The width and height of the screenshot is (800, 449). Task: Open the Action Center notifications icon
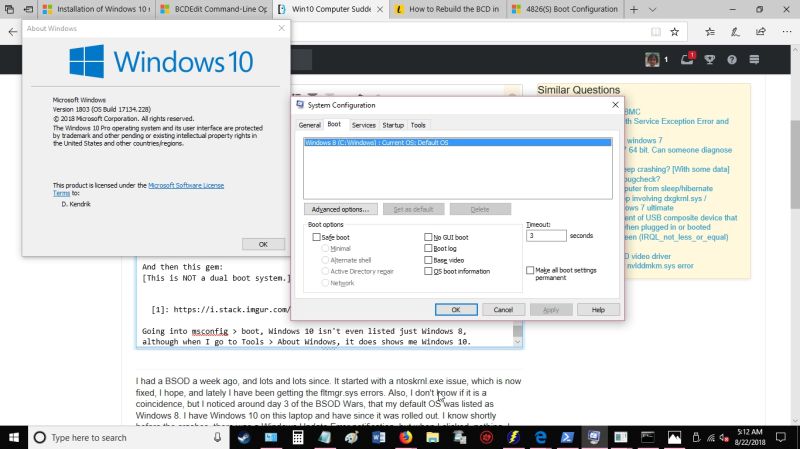[781, 437]
